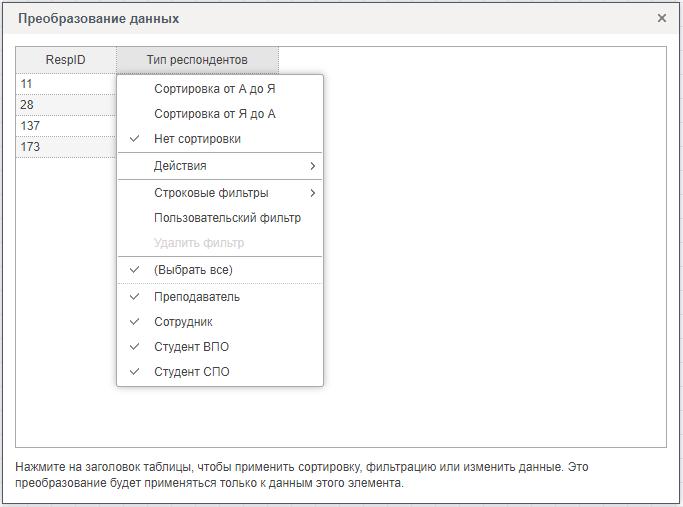Select the Нет сортировки option
Image resolution: width=683 pixels, height=507 pixels.
(197, 139)
